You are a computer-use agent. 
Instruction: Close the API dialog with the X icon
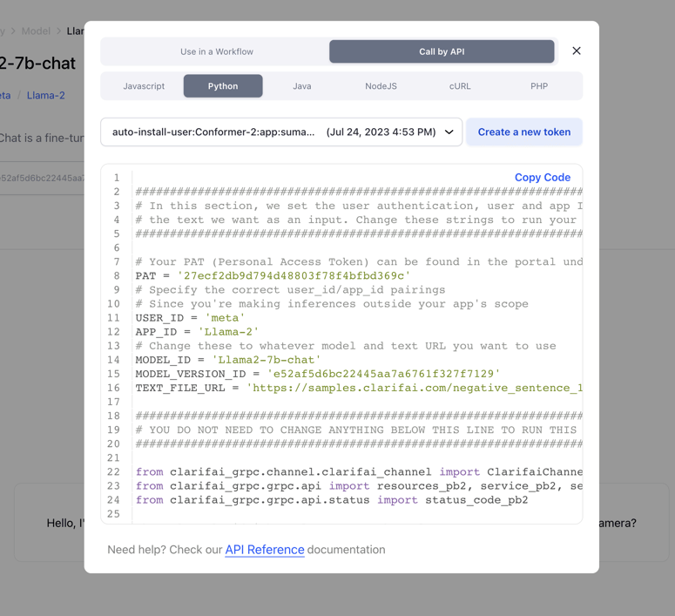click(x=577, y=51)
